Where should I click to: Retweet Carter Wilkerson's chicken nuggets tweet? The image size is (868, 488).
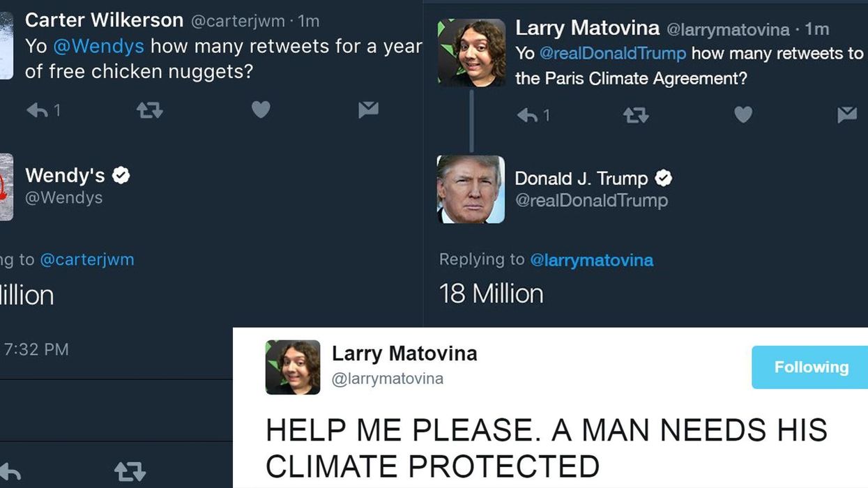pos(150,110)
